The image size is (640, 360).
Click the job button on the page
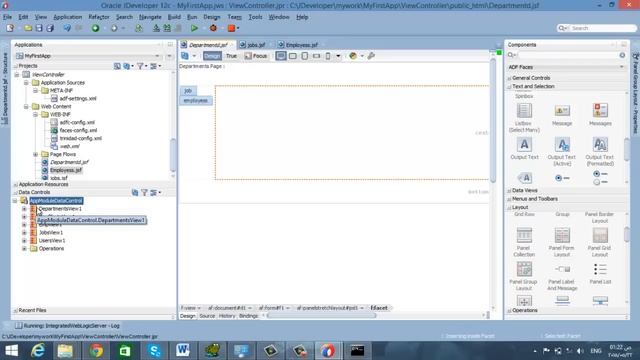(188, 91)
